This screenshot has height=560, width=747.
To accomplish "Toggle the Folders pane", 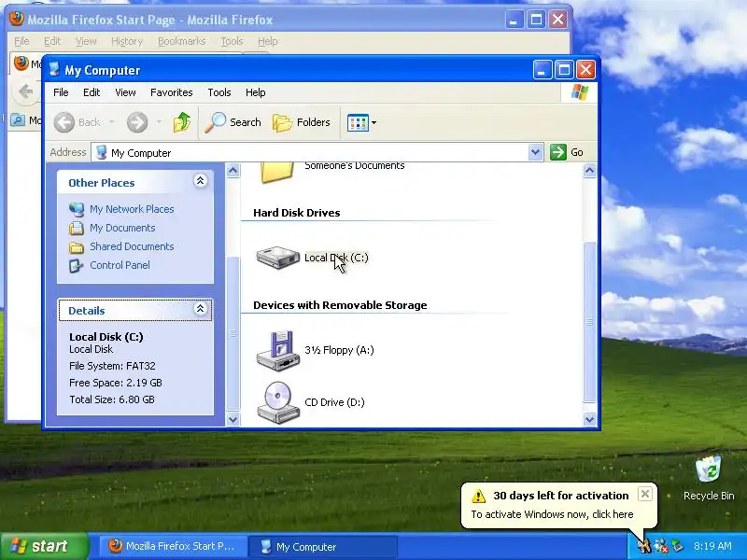I will pyautogui.click(x=301, y=122).
